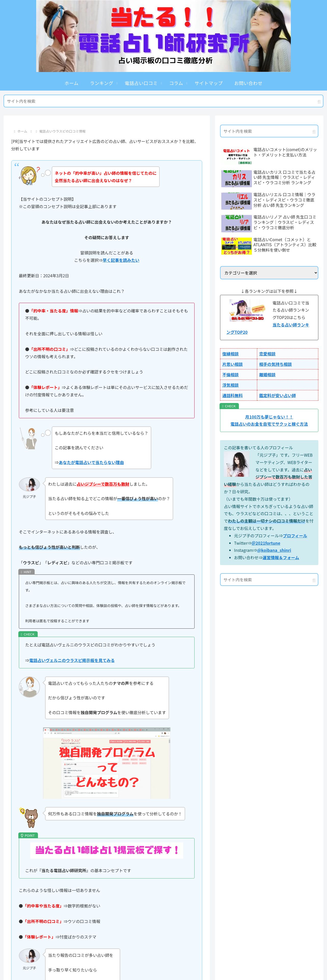Click the HINT box label tag
The image size is (327, 980).
coord(27,572)
